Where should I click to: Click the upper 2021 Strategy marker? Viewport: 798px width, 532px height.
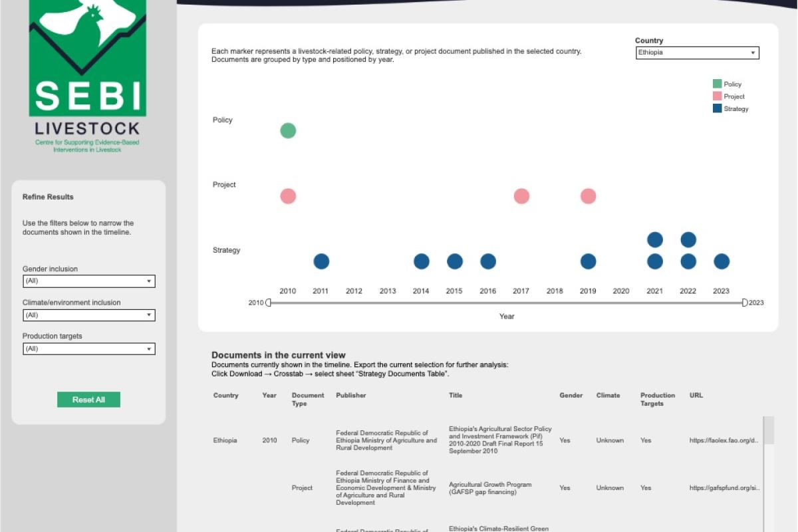tap(654, 239)
